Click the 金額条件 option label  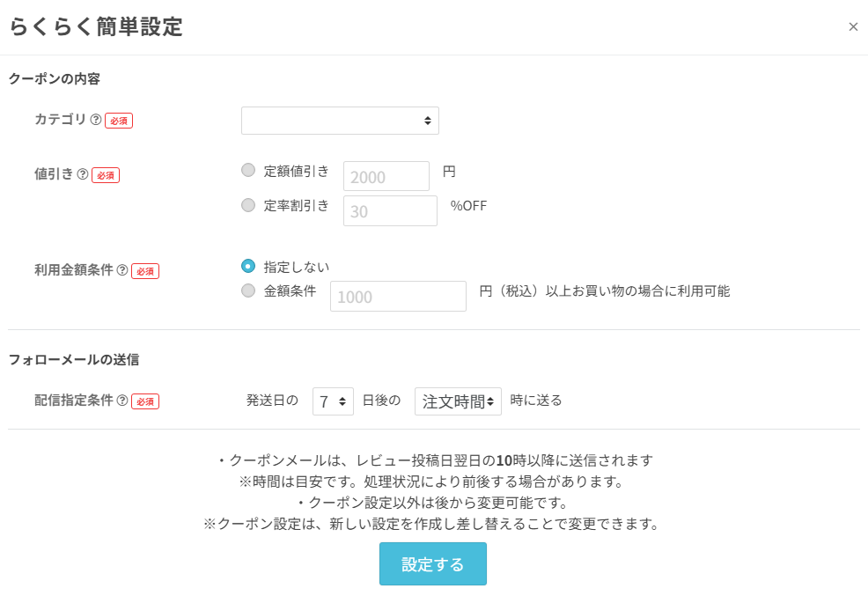(x=290, y=290)
